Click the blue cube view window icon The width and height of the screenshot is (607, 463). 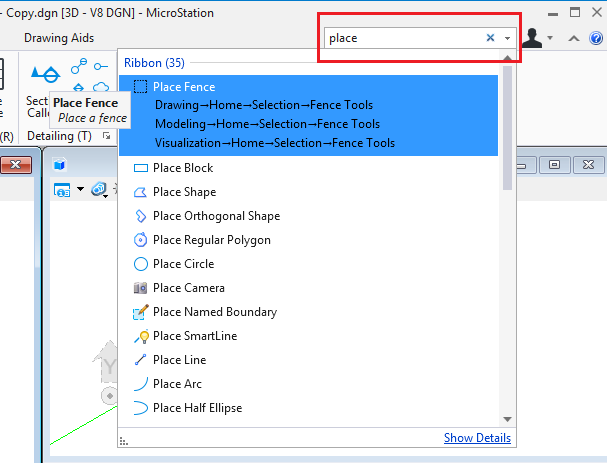pyautogui.click(x=59, y=165)
